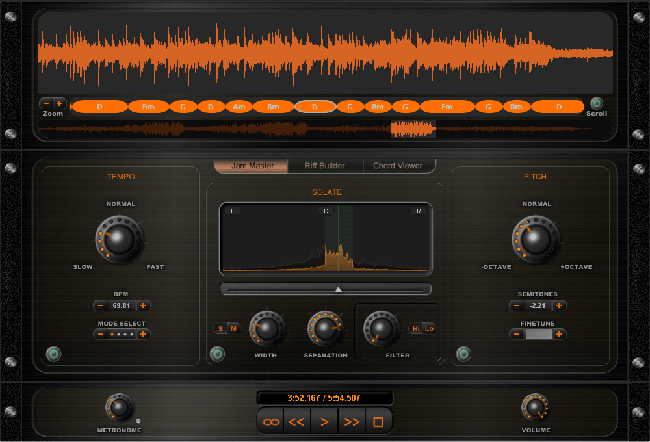Rewind with the double-left-arrow button
The height and width of the screenshot is (442, 650).
click(x=297, y=422)
